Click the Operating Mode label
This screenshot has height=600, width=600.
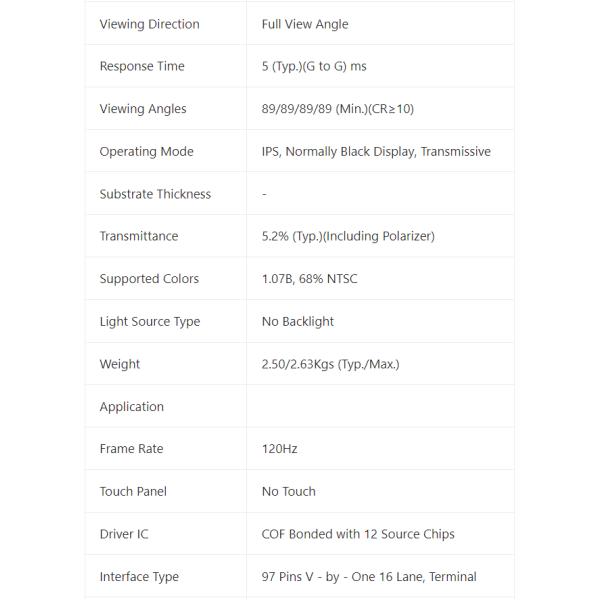(x=146, y=151)
